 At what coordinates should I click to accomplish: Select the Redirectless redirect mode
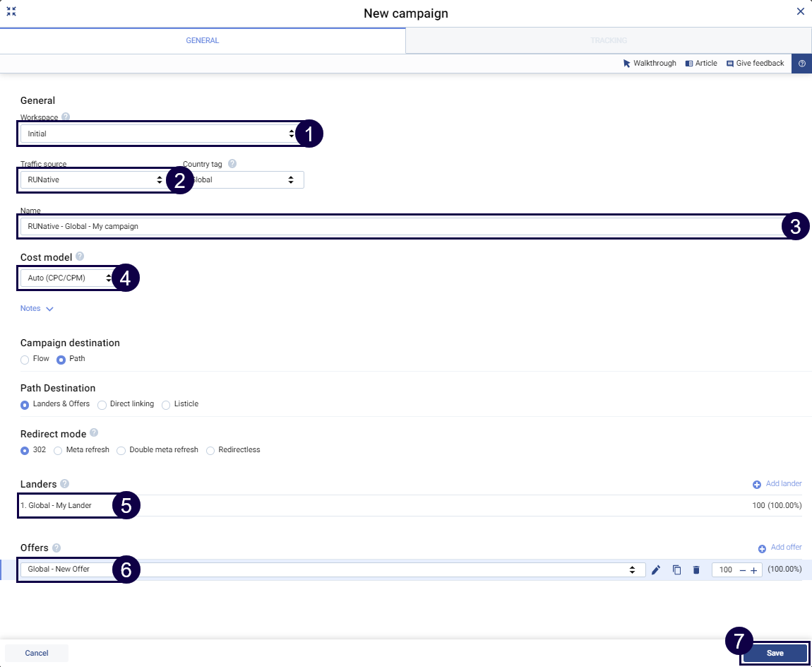point(210,451)
